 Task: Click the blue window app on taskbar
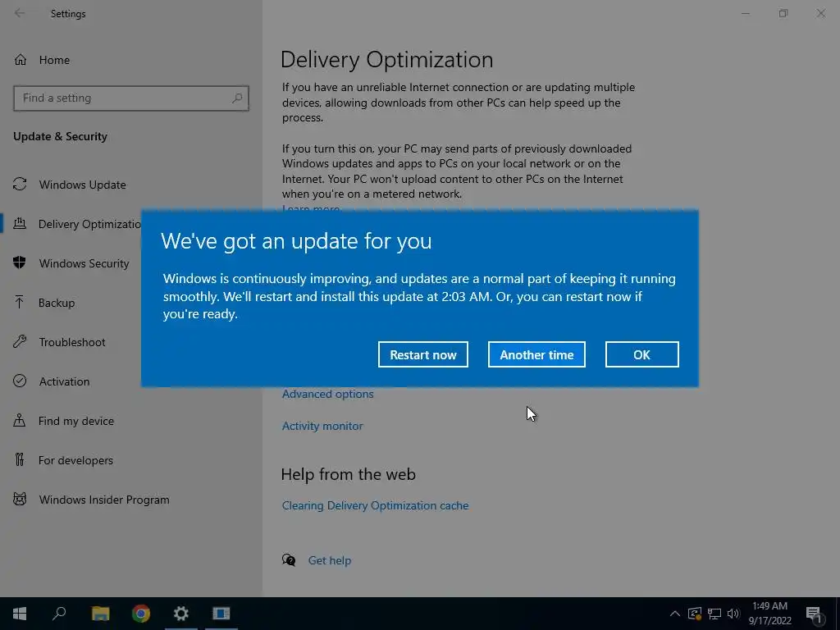pyautogui.click(x=221, y=614)
